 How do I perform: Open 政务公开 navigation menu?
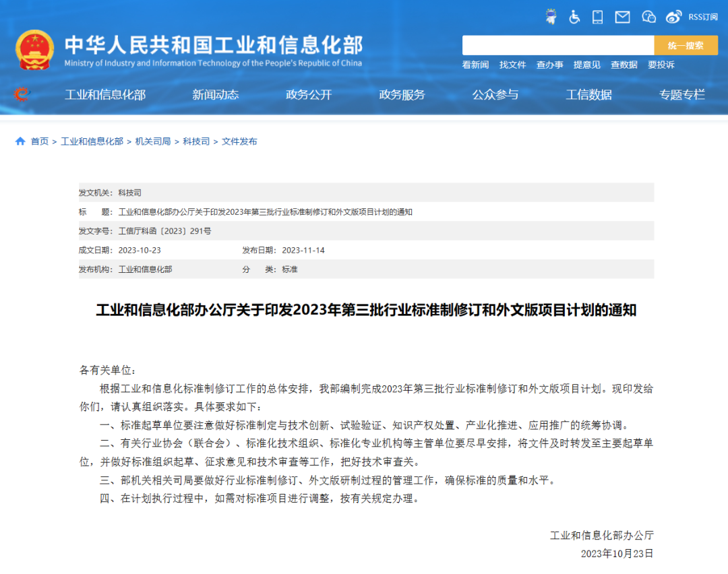click(x=309, y=95)
